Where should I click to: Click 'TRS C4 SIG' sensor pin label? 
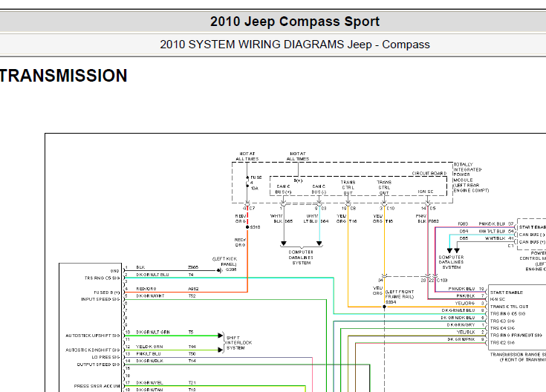point(502,328)
